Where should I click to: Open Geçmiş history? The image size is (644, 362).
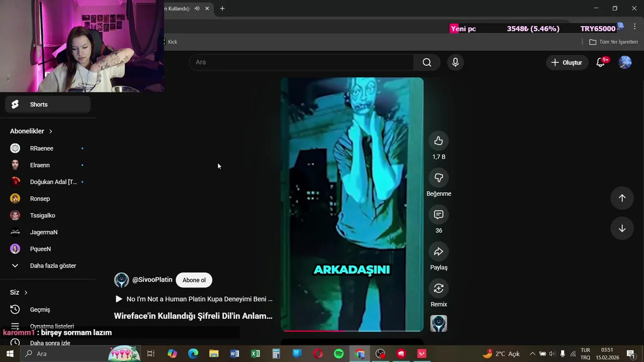click(48, 310)
